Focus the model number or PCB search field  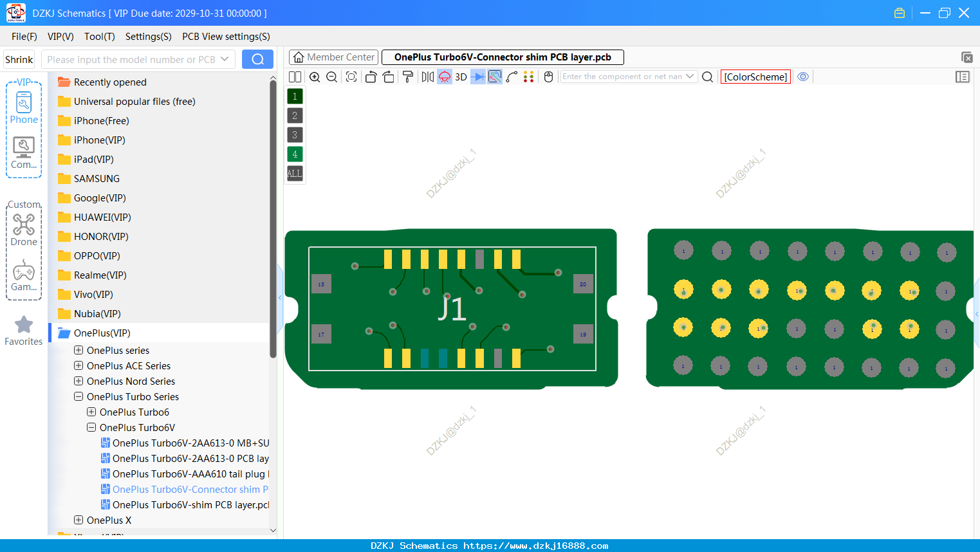(131, 59)
